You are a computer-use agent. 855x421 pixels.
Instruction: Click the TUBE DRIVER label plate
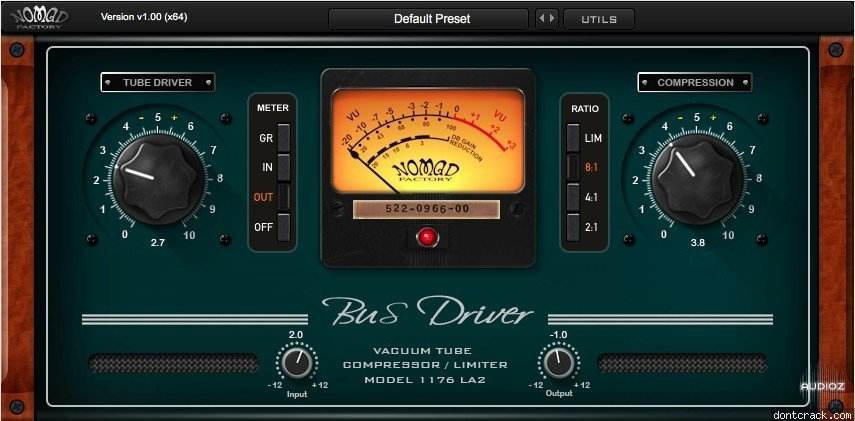point(158,82)
